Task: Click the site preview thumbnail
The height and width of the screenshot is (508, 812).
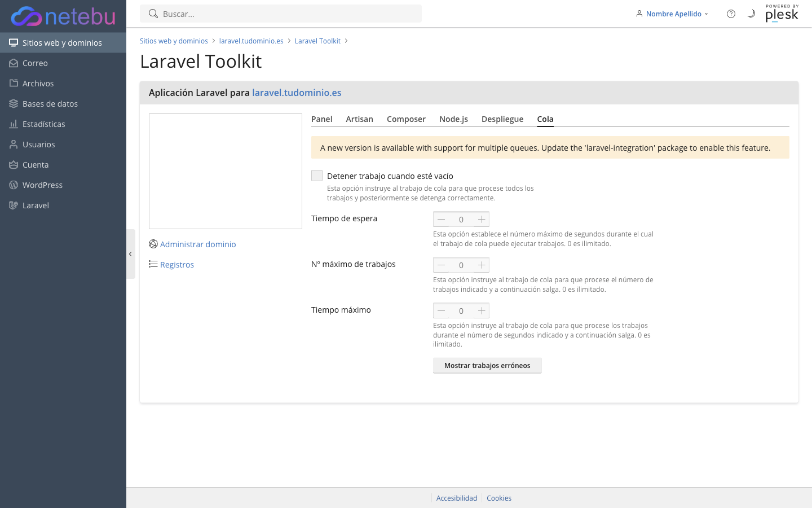Action: pyautogui.click(x=226, y=171)
